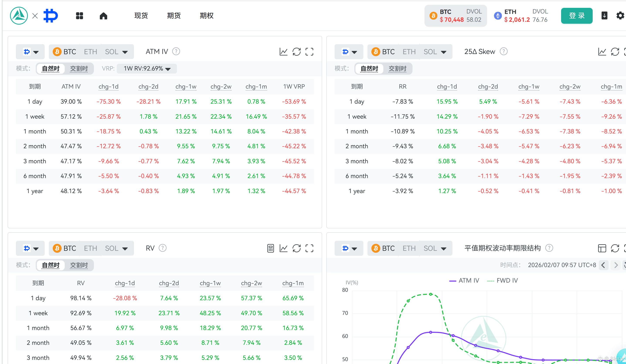The height and width of the screenshot is (364, 626).
Task: Go to the home icon in the header
Action: [103, 16]
